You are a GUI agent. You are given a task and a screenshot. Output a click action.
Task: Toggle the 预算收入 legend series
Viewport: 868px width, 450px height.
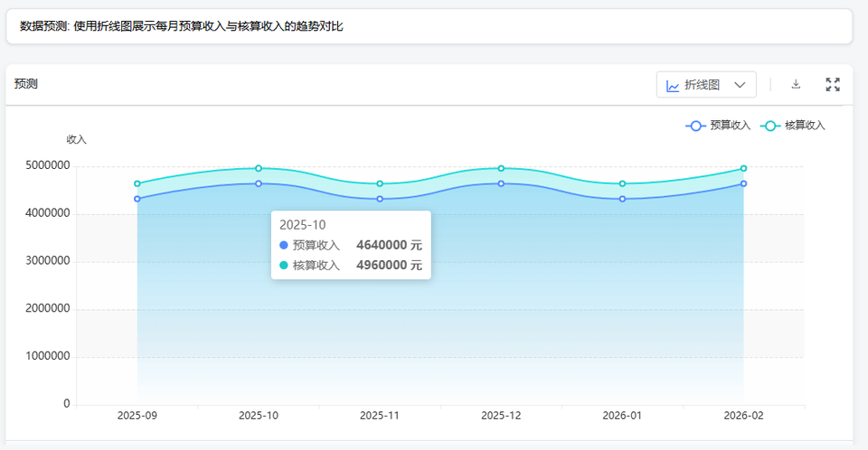pyautogui.click(x=718, y=126)
